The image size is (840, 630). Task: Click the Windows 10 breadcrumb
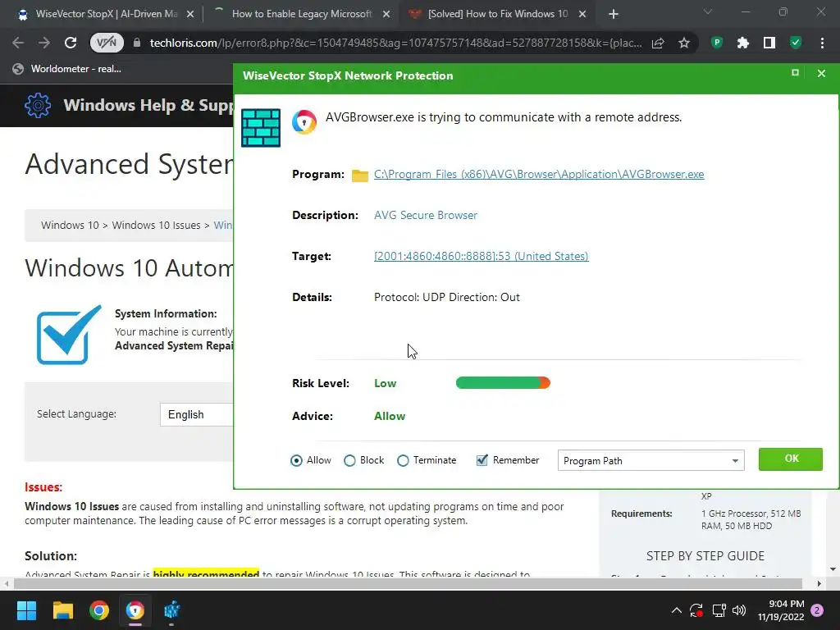click(70, 225)
